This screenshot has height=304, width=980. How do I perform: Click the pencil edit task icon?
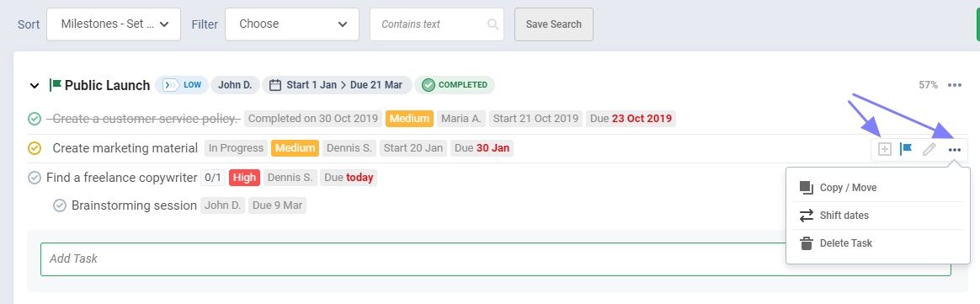click(x=929, y=150)
